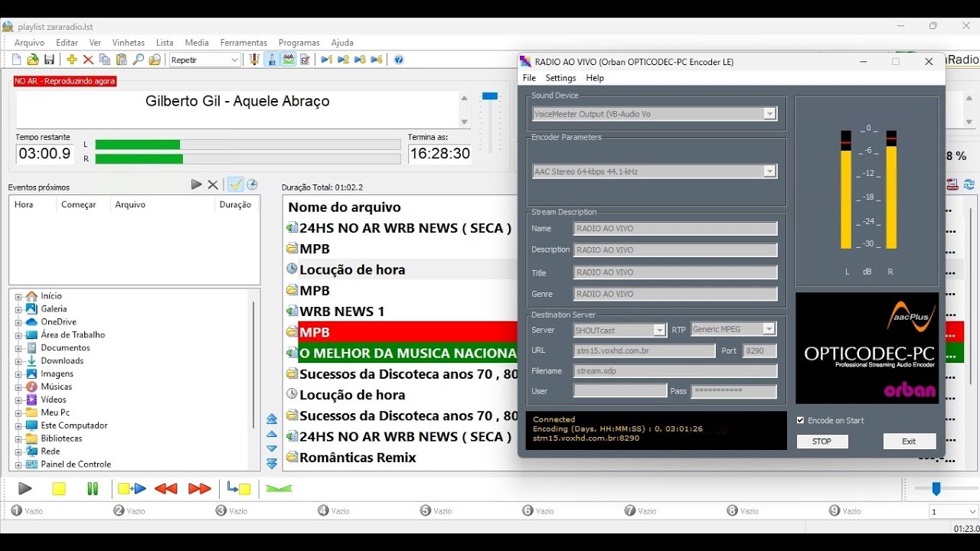Play the selected event in Eventos próximos

tap(196, 184)
